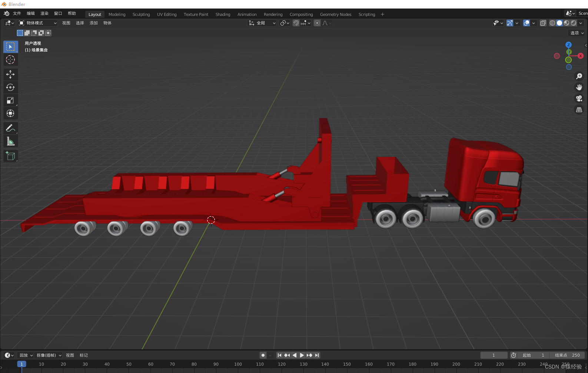Toggle snapping magnet icon
The width and height of the screenshot is (588, 373).
click(x=296, y=23)
